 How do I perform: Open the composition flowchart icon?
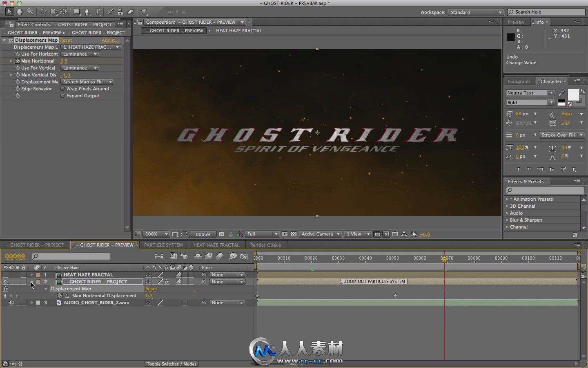[404, 234]
